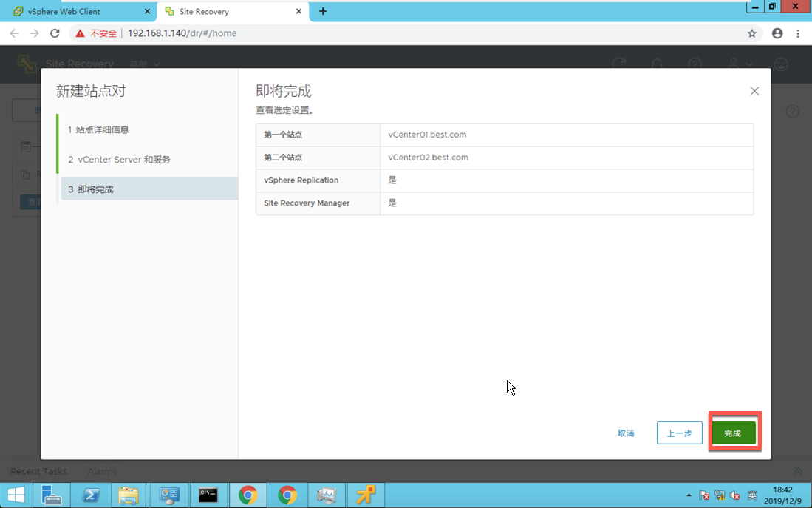Click the address bar URL
This screenshot has height=508, width=812.
(x=182, y=33)
